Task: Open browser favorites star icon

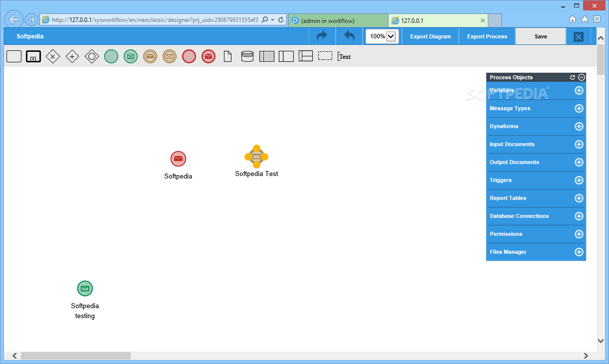Action: pyautogui.click(x=585, y=19)
